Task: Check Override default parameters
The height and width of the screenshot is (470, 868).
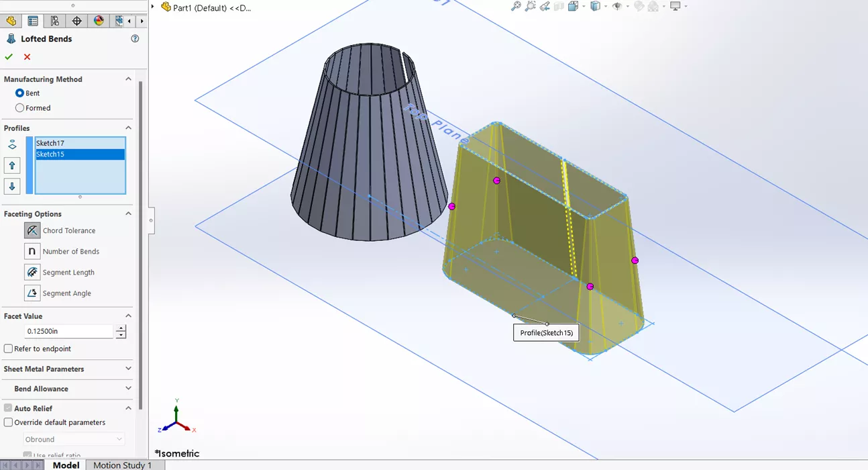Action: click(9, 423)
